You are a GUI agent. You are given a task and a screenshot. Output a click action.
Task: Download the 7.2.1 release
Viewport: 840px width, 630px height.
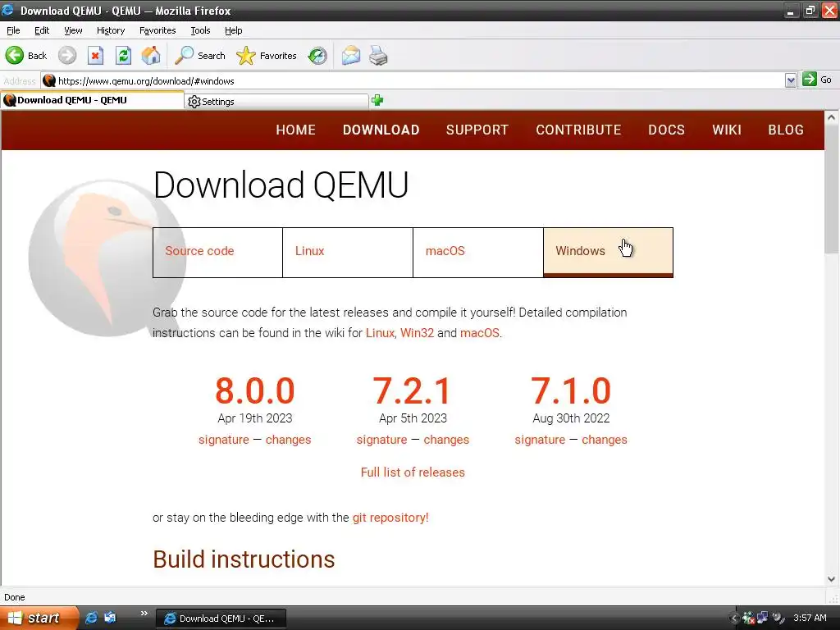(412, 390)
